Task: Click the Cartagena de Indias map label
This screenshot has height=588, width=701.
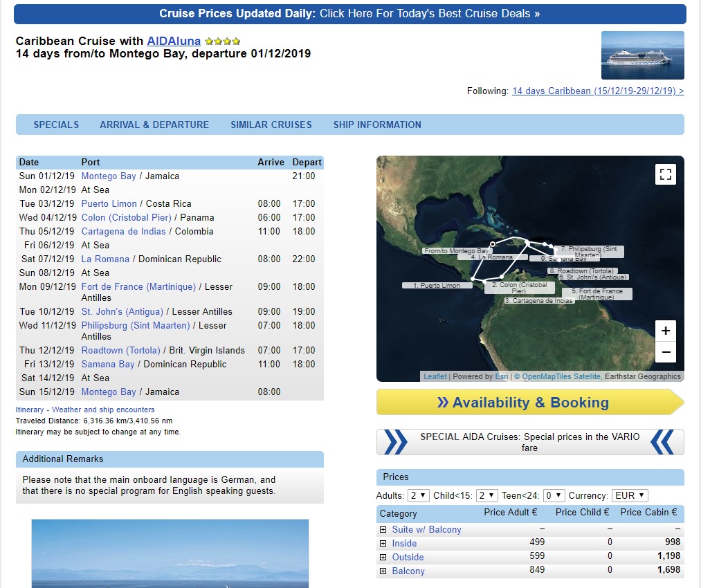Action: pos(538,301)
